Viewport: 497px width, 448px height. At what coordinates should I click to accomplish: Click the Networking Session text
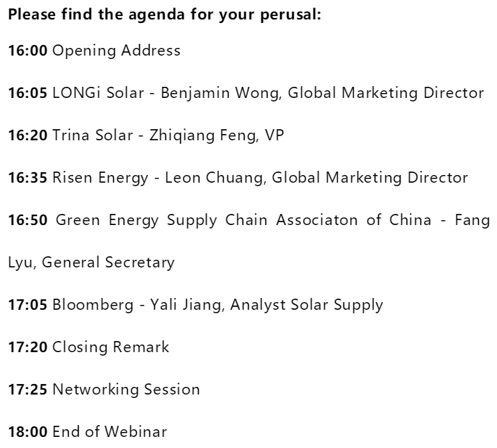126,389
